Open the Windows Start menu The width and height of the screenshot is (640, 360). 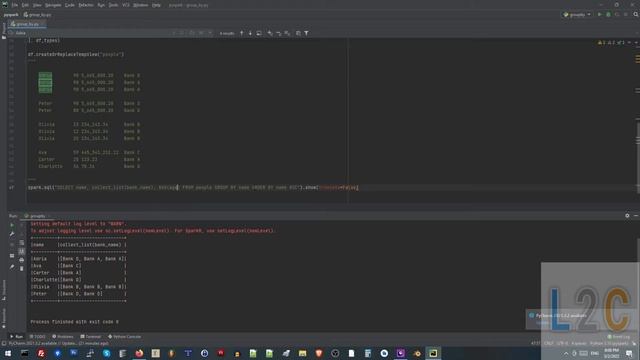[8, 353]
